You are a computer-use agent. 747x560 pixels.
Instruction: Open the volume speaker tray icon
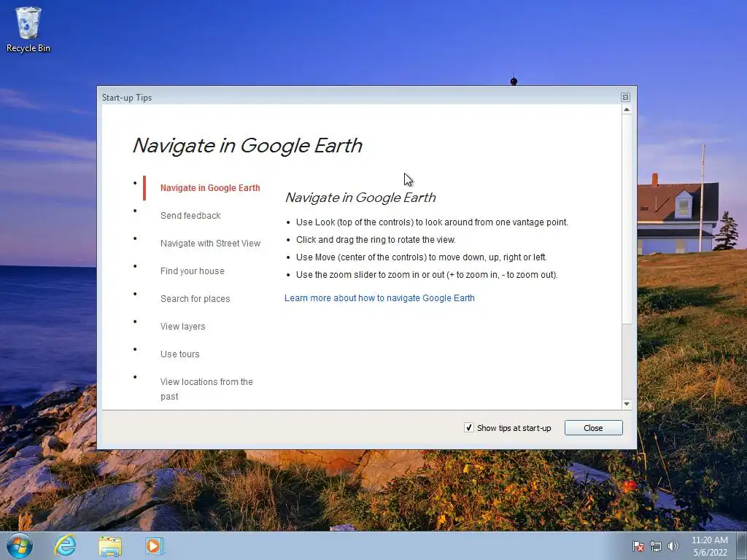673,546
